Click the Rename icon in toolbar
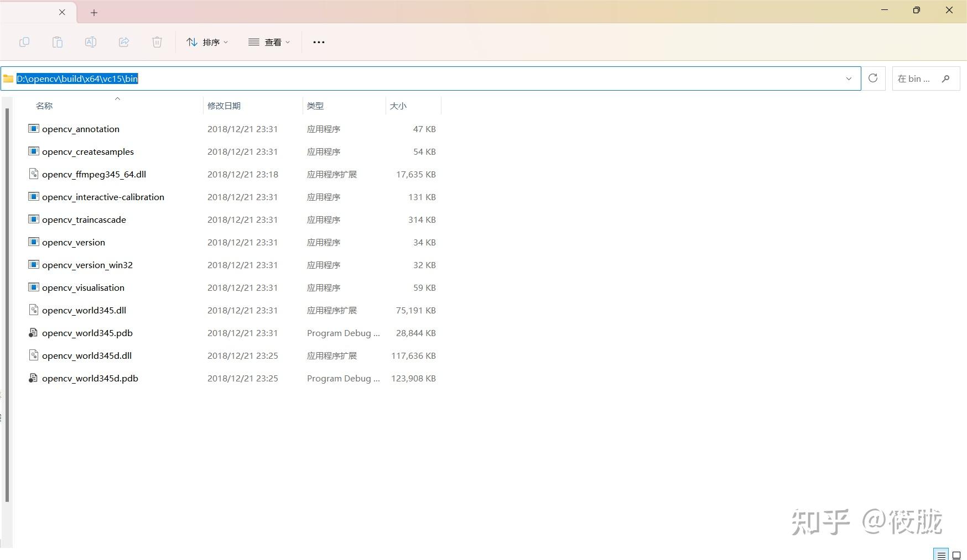The height and width of the screenshot is (560, 967). pos(91,42)
